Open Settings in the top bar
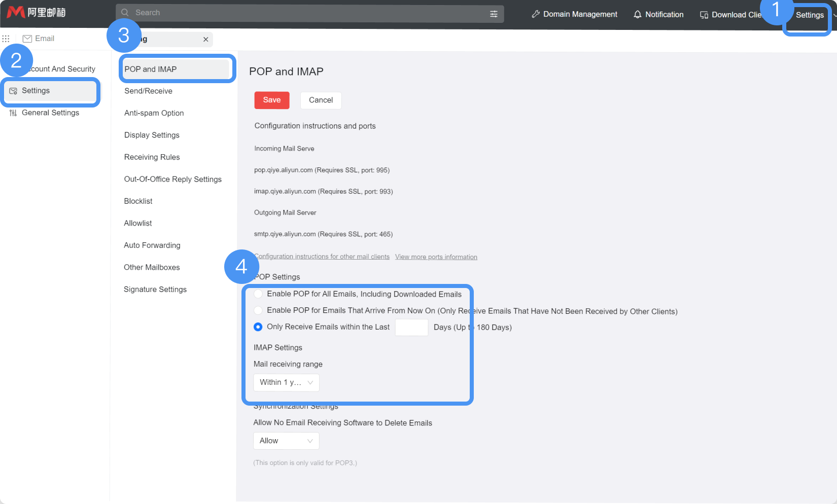The image size is (837, 504). (810, 15)
